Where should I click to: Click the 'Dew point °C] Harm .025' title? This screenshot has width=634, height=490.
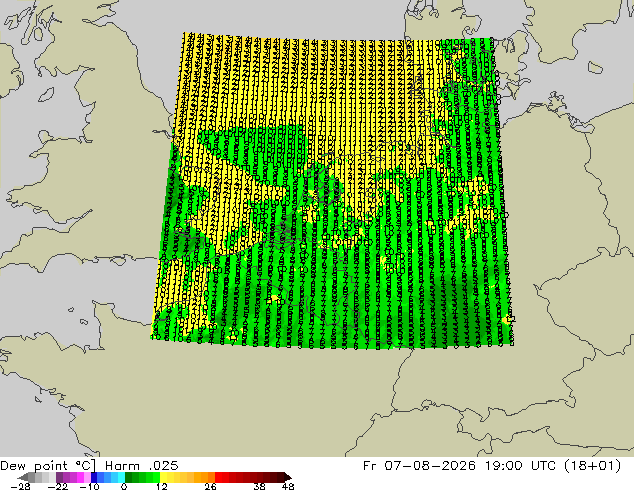[89, 466]
